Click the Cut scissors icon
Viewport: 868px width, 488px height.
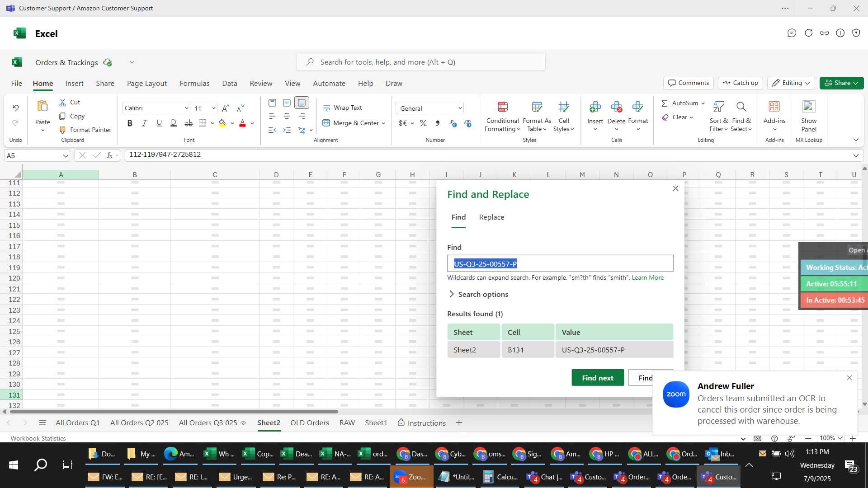point(63,103)
